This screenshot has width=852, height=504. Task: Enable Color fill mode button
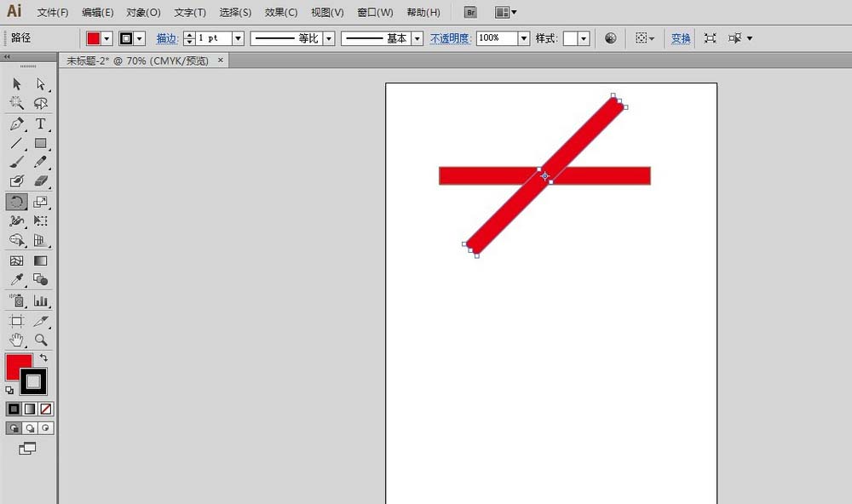14,409
